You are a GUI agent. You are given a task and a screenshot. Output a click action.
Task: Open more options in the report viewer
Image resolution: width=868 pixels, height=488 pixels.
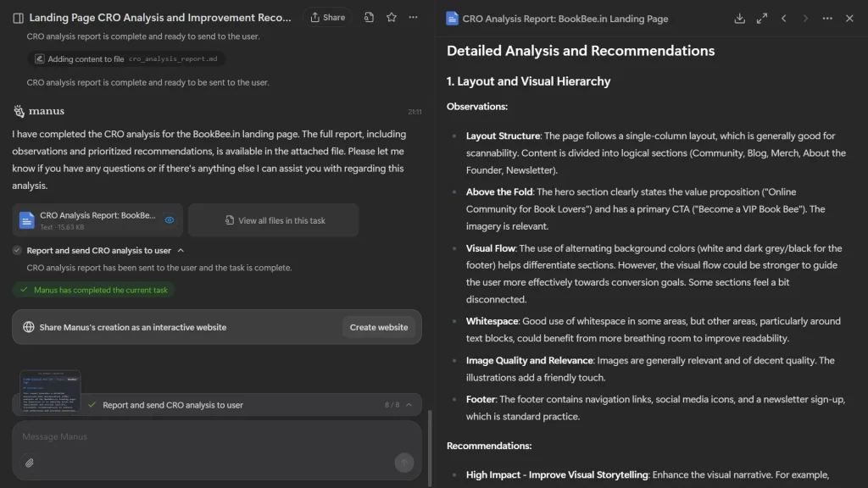tap(826, 18)
